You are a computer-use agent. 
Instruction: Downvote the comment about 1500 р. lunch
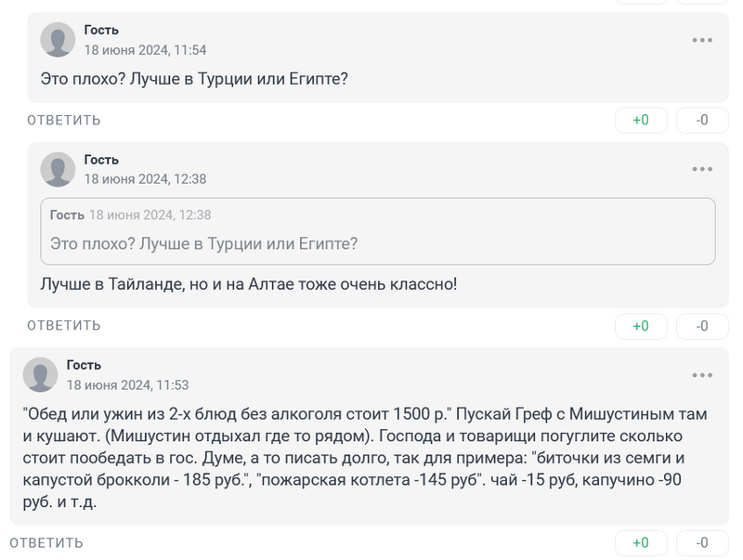pyautogui.click(x=702, y=543)
